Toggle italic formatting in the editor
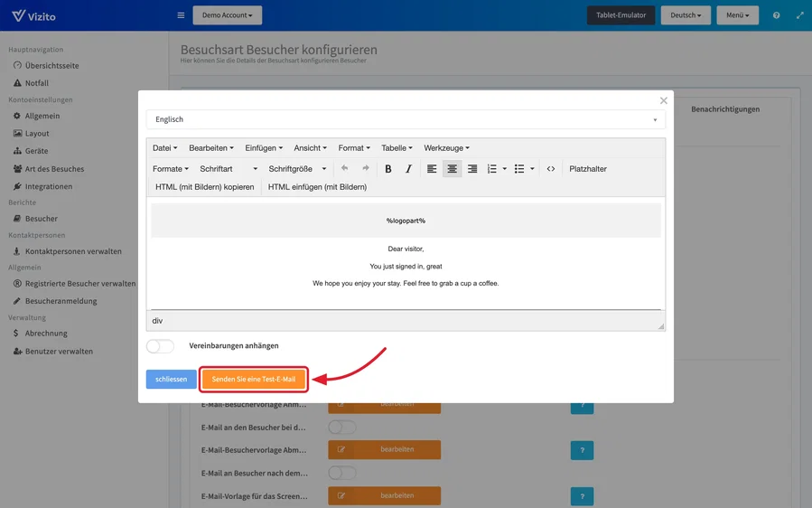 pos(408,168)
